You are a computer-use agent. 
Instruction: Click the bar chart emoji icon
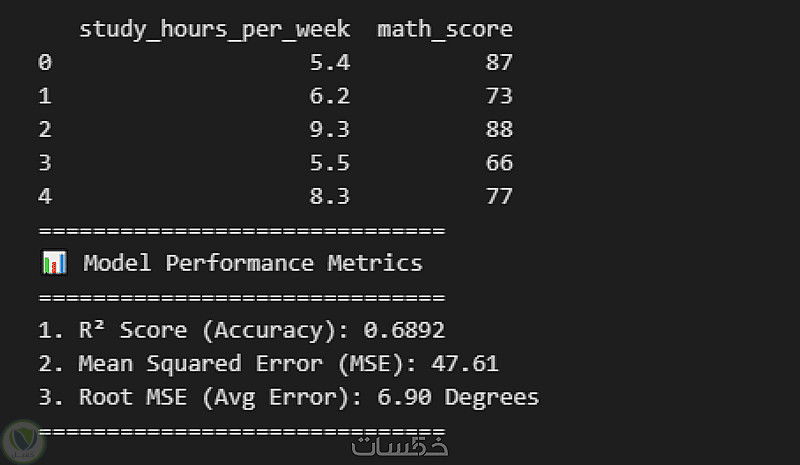point(54,263)
